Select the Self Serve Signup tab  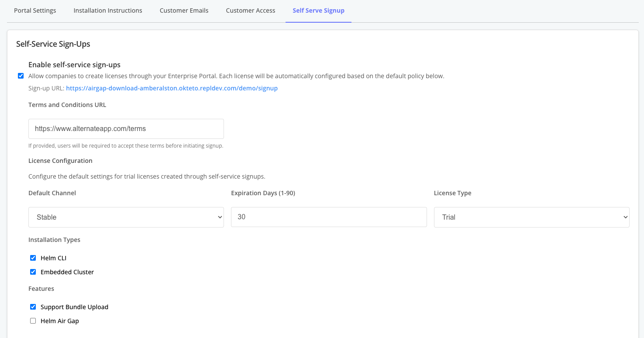tap(318, 10)
